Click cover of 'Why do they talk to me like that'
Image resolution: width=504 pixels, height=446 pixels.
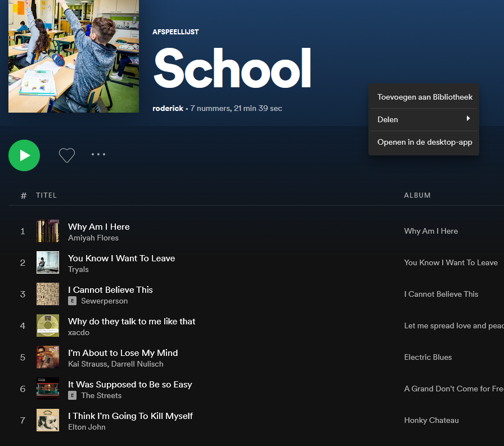point(48,325)
